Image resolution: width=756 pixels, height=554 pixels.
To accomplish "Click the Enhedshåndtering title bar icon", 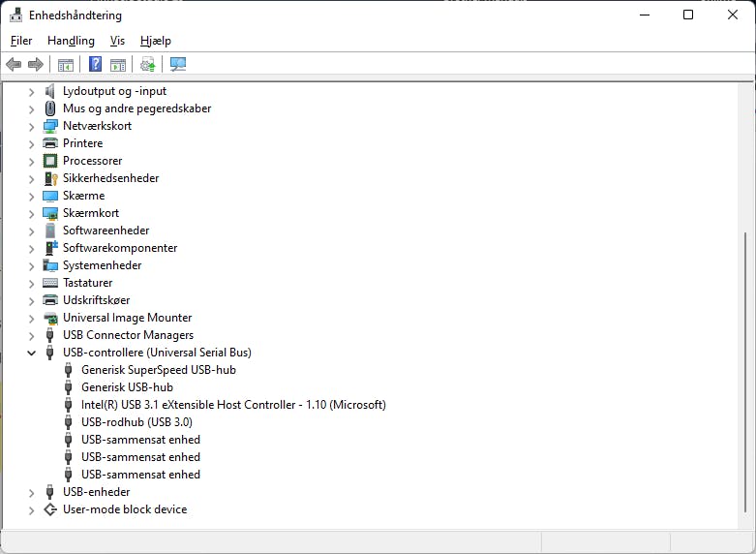I will 15,15.
